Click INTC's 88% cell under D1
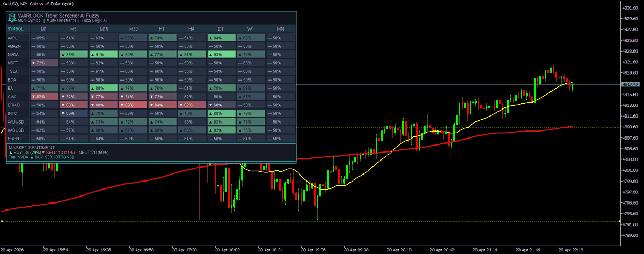 221,113
